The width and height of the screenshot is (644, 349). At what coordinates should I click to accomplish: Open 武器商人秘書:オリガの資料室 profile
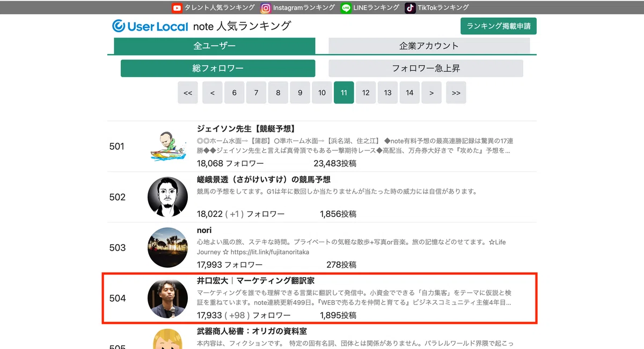(x=252, y=331)
